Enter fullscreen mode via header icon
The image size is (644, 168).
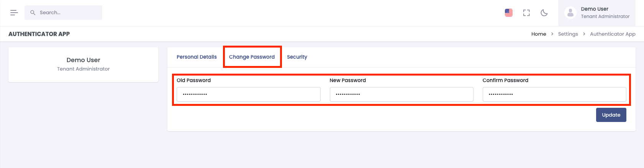pyautogui.click(x=526, y=13)
